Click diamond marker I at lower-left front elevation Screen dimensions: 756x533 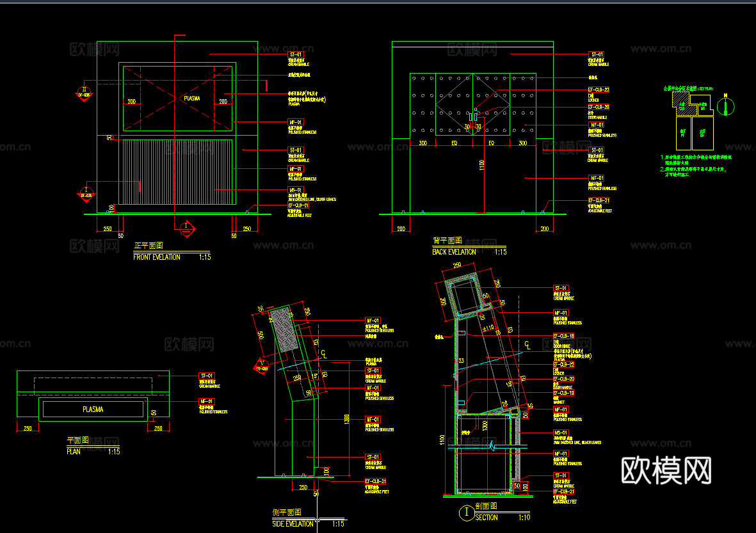pos(86,193)
